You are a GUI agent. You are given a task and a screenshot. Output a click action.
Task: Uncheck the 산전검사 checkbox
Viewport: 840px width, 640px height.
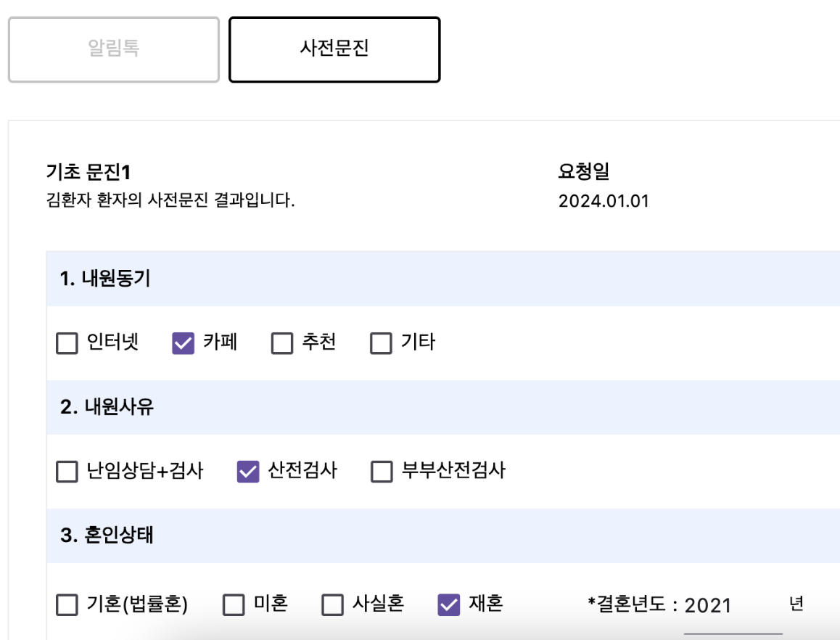point(248,472)
